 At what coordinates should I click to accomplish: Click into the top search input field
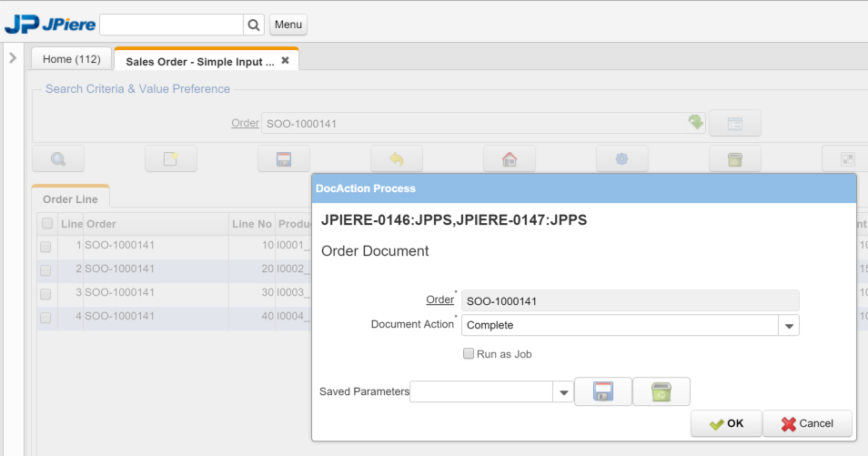[x=171, y=25]
